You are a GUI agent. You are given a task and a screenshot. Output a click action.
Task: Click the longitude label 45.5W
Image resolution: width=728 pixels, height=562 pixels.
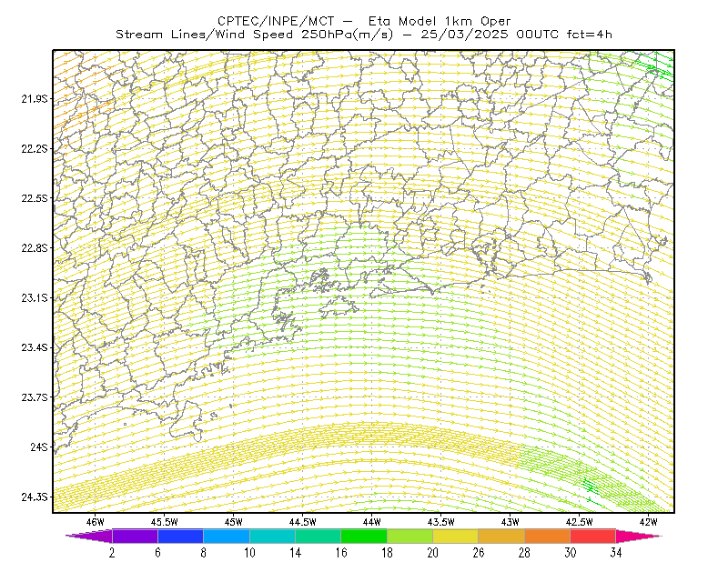[165, 522]
